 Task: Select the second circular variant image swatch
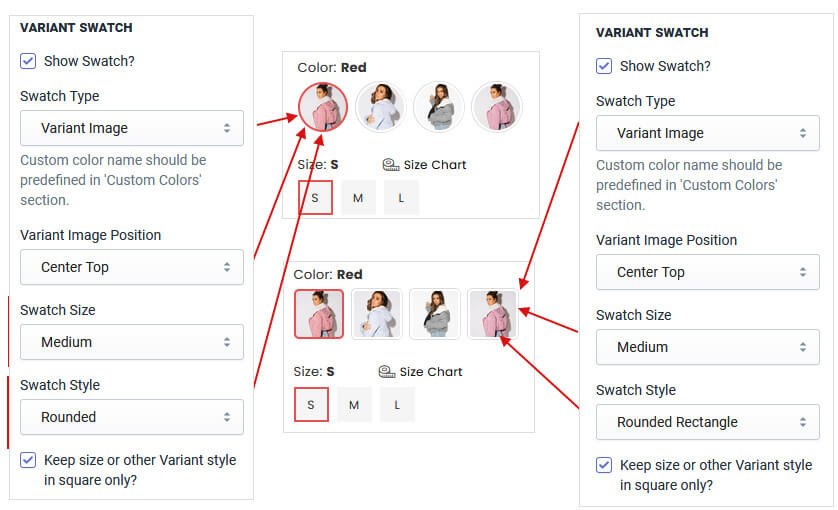pos(380,107)
